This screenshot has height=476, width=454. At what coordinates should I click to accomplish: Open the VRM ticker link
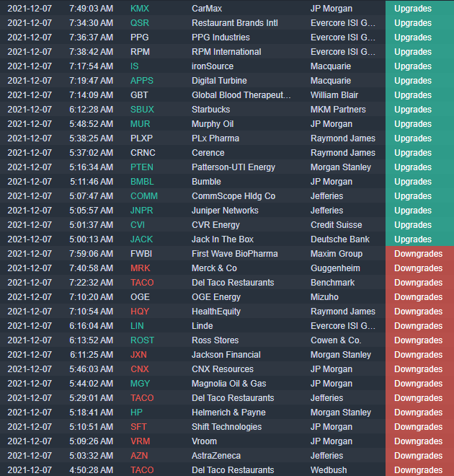pyautogui.click(x=141, y=441)
